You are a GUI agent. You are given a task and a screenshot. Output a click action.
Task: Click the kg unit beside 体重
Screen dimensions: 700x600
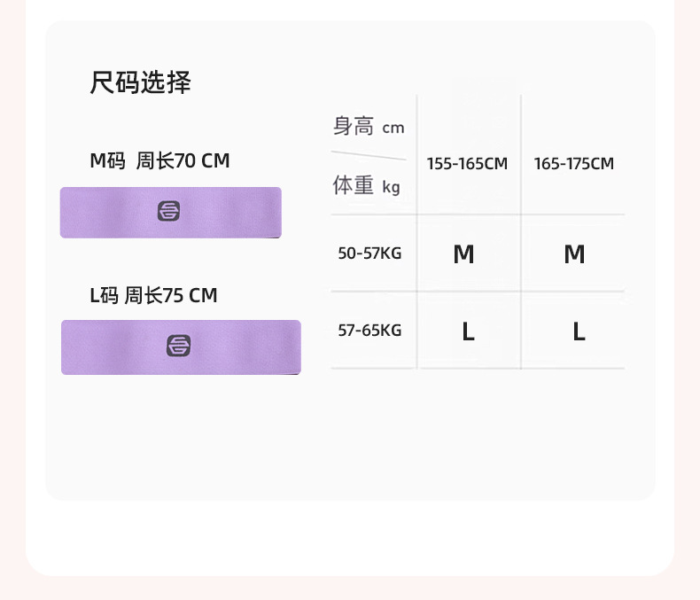coord(391,188)
